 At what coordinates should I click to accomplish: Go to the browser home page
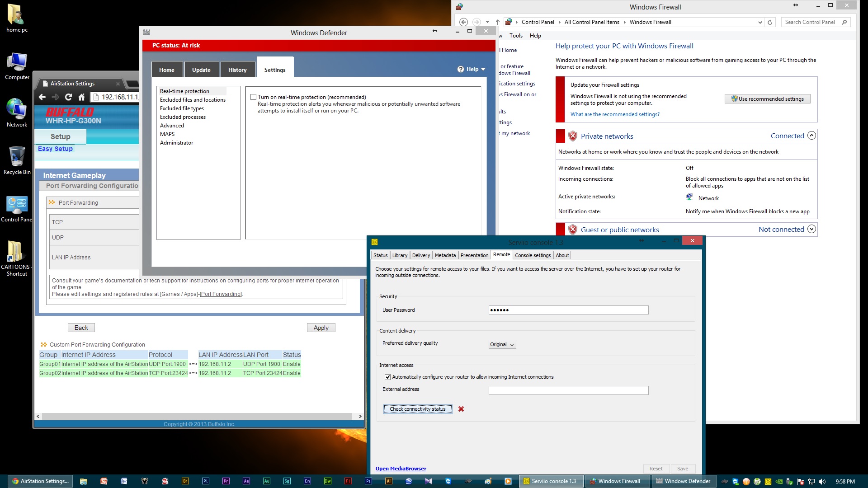(81, 97)
